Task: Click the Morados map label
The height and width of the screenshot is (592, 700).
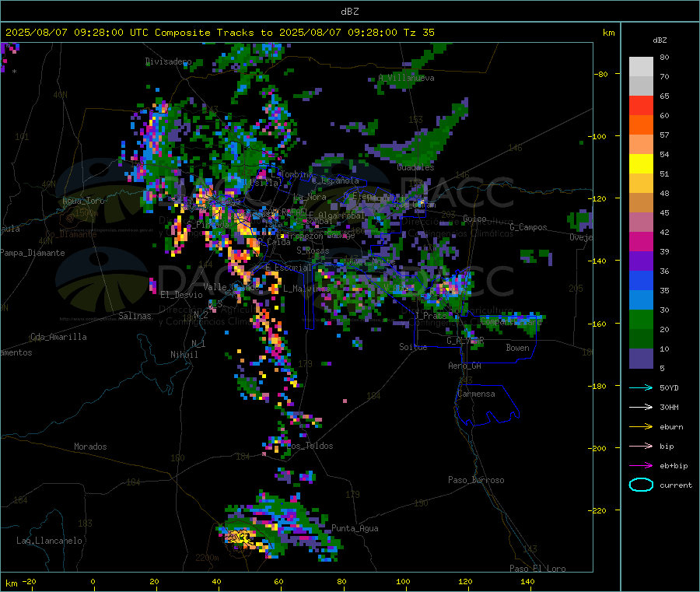Action: pyautogui.click(x=90, y=447)
